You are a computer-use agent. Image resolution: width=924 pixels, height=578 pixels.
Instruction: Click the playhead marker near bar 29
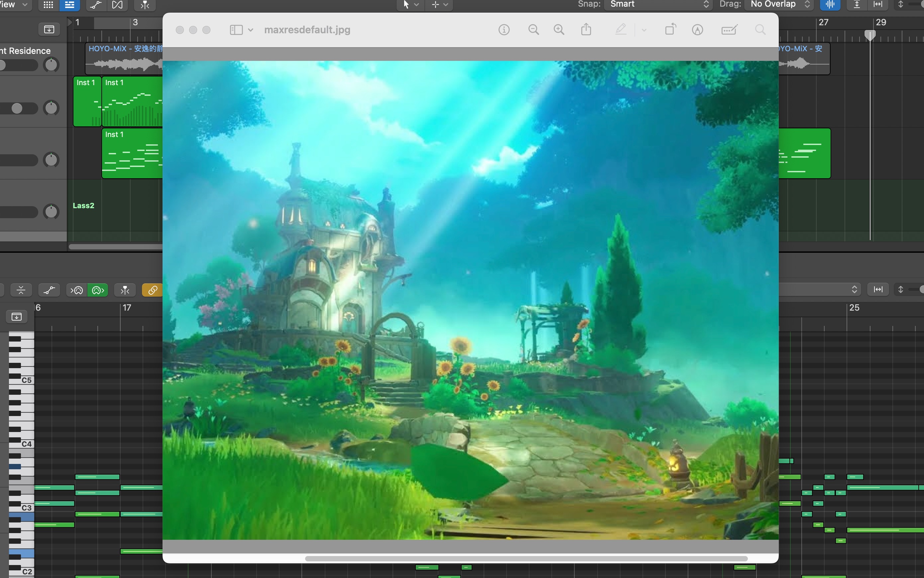[870, 36]
